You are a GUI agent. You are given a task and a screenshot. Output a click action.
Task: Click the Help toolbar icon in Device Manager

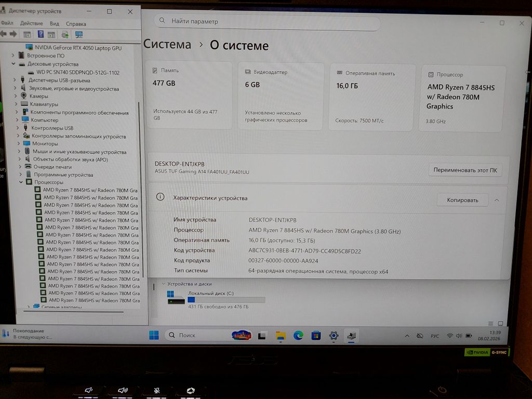pyautogui.click(x=40, y=34)
